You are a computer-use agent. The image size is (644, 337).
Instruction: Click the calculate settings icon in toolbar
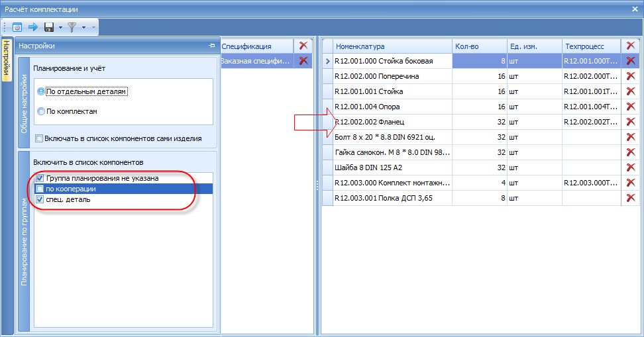tap(17, 27)
